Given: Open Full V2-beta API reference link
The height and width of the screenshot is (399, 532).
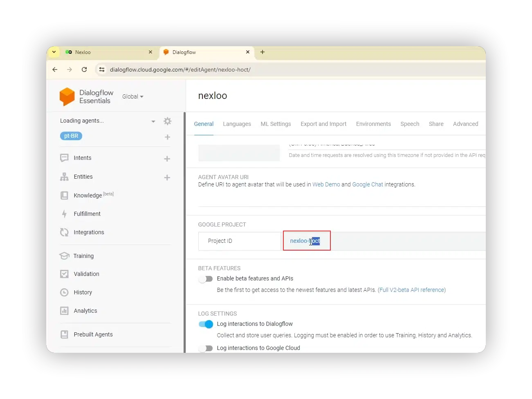Looking at the screenshot, I should pos(412,290).
